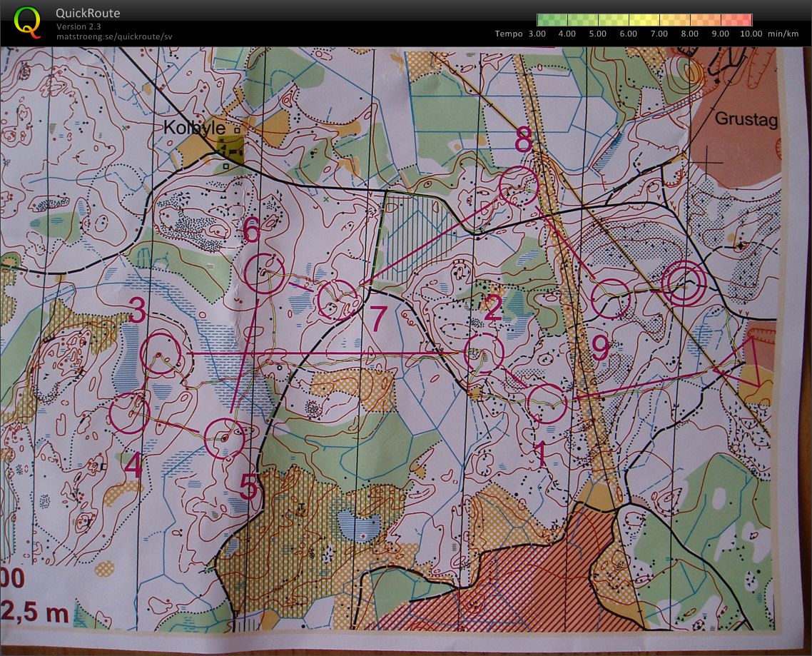The height and width of the screenshot is (656, 812).
Task: Click the "min/km" unit label
Action: (x=783, y=34)
